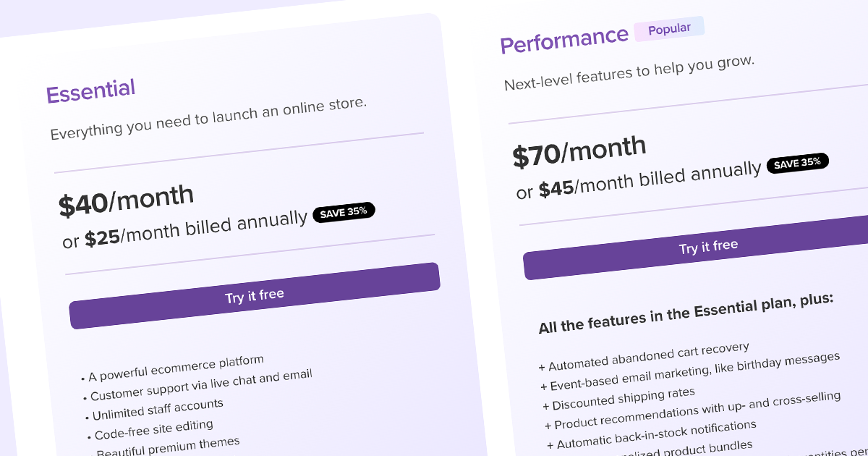
Task: Click Try it free under the Performance plan
Action: 708,247
